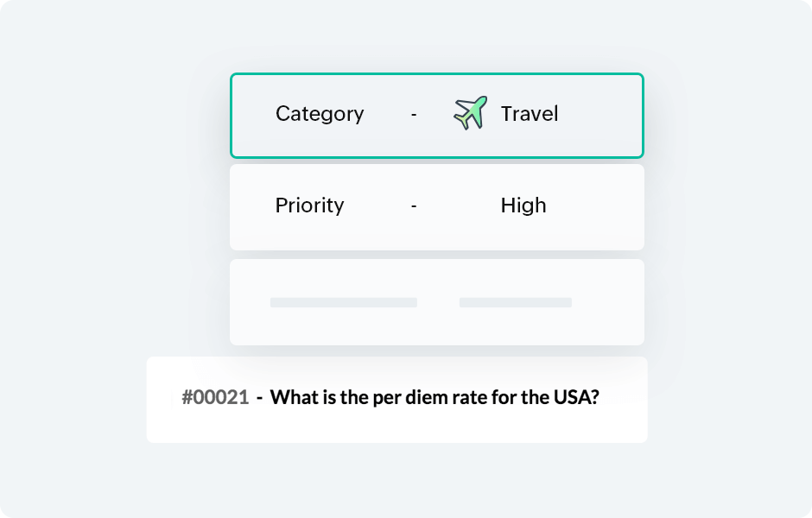Click the word "What" in ticket title
The image size is (812, 518).
pos(293,397)
